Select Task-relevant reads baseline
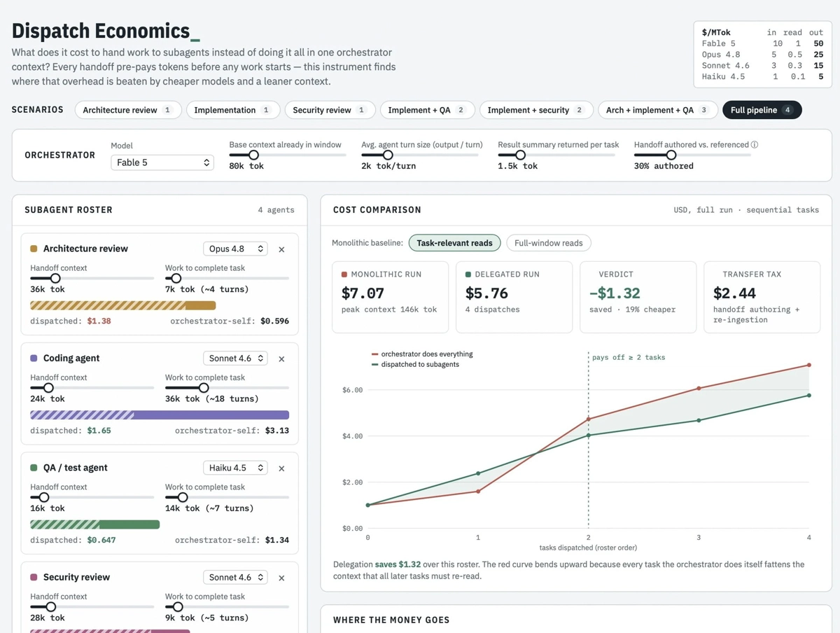 (x=454, y=243)
